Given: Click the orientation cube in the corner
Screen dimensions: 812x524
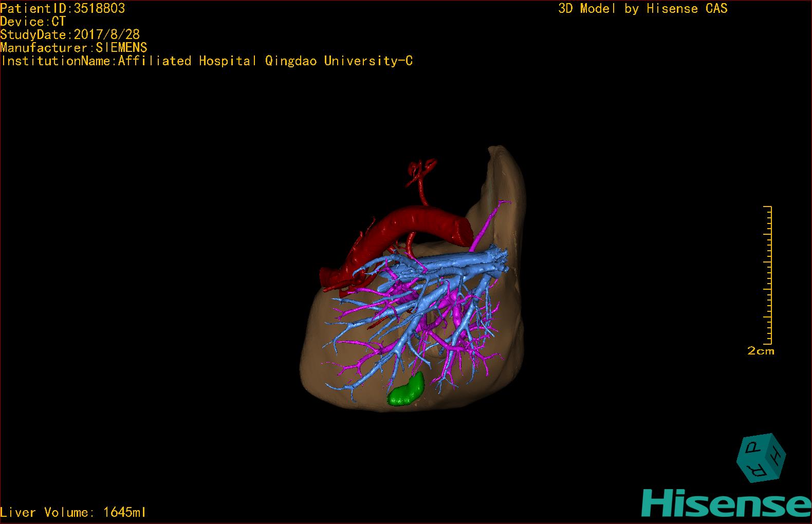Looking at the screenshot, I should 761,458.
